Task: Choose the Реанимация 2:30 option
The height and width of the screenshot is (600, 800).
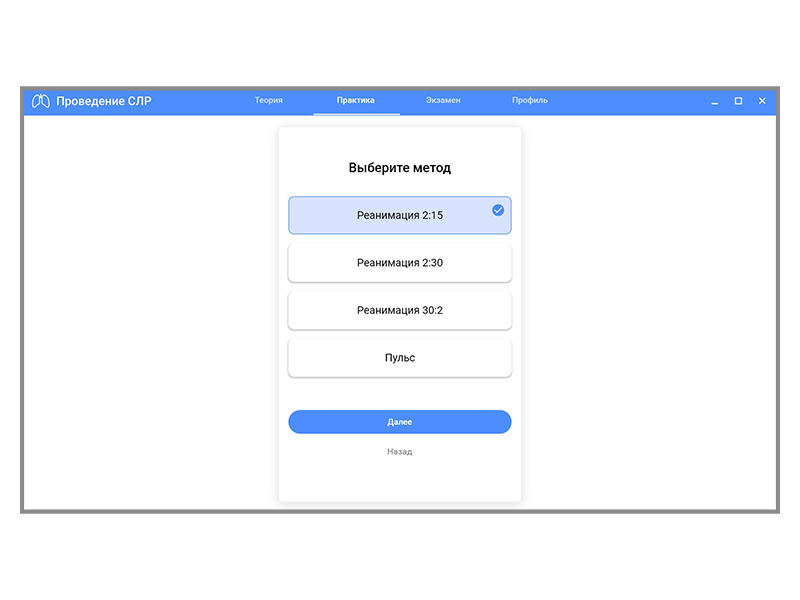Action: point(399,263)
